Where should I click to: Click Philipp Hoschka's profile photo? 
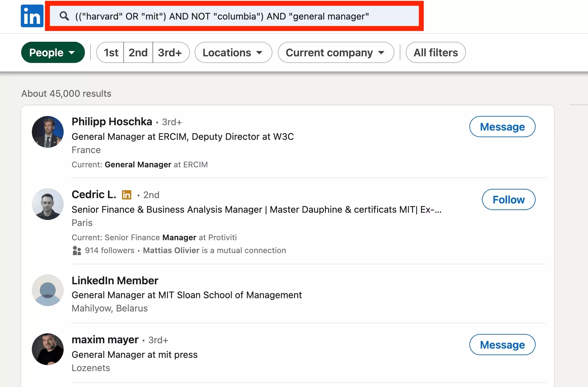pyautogui.click(x=48, y=132)
